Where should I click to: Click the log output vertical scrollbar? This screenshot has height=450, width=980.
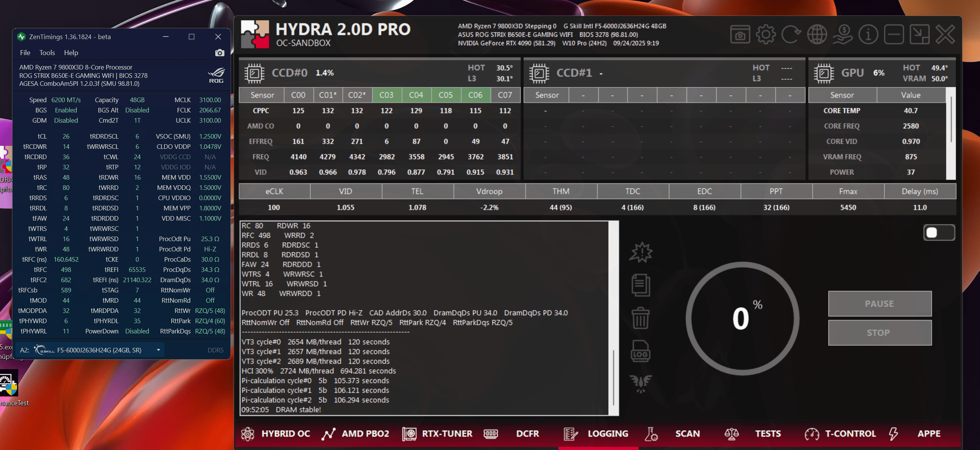tap(613, 377)
